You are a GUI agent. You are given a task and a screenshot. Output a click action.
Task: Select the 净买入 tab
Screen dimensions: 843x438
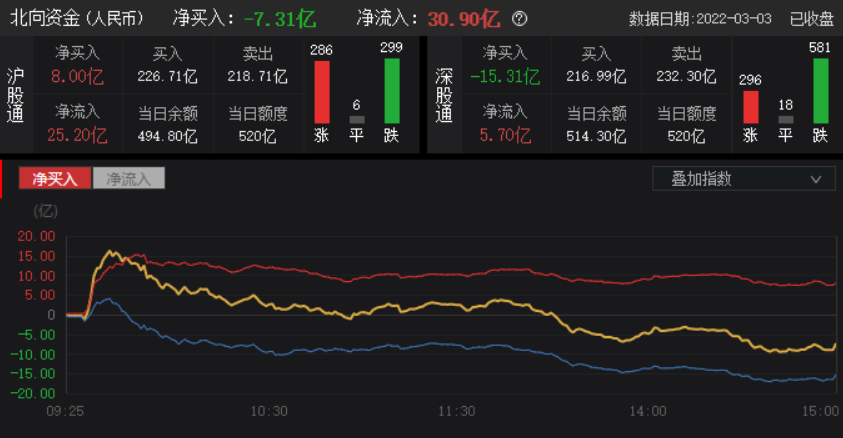click(x=55, y=178)
